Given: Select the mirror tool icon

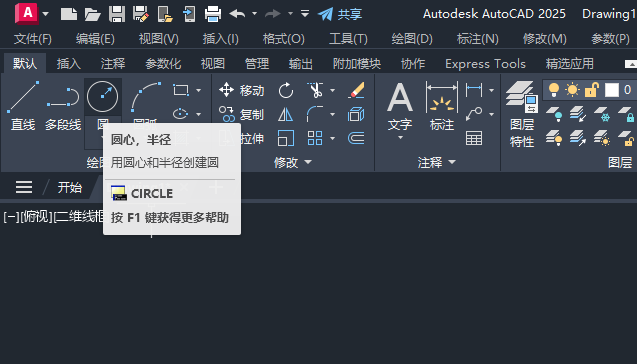Looking at the screenshot, I should point(286,115).
